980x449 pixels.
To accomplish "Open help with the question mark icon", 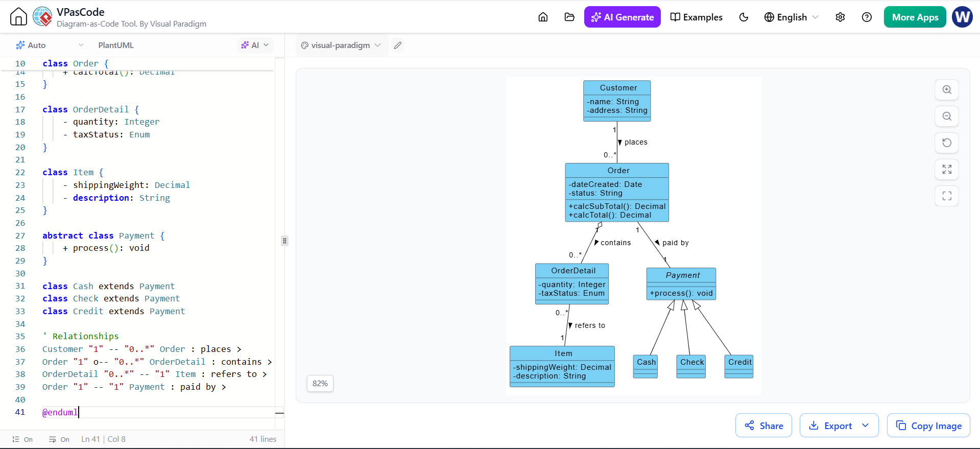I will [x=867, y=17].
